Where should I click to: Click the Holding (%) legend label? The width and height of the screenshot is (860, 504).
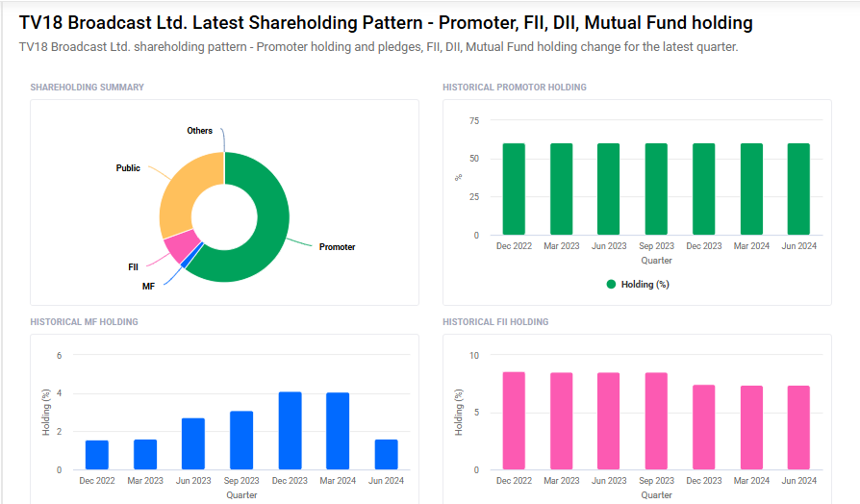[x=645, y=284]
